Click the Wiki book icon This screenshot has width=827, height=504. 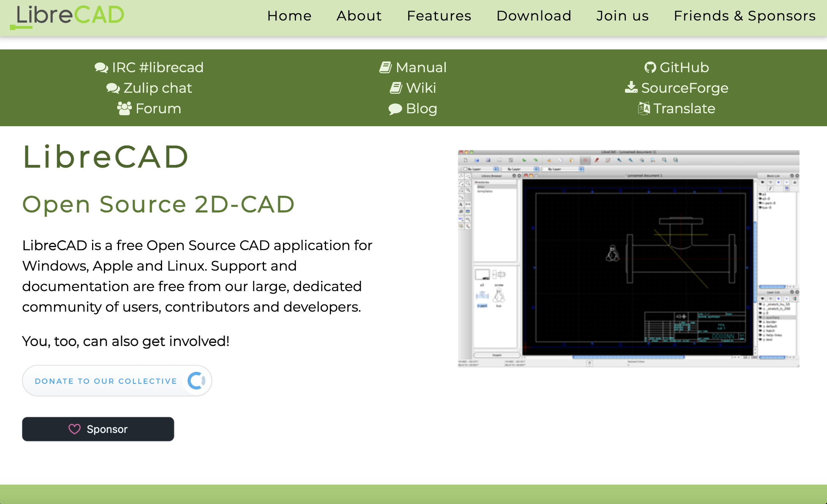tap(396, 88)
